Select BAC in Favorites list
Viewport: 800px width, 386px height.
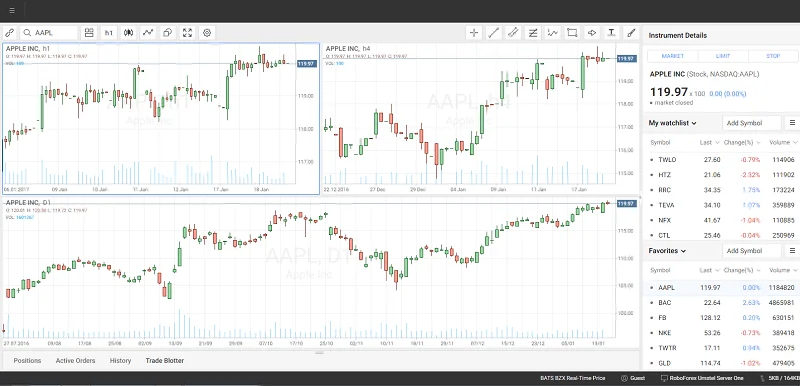(722, 303)
